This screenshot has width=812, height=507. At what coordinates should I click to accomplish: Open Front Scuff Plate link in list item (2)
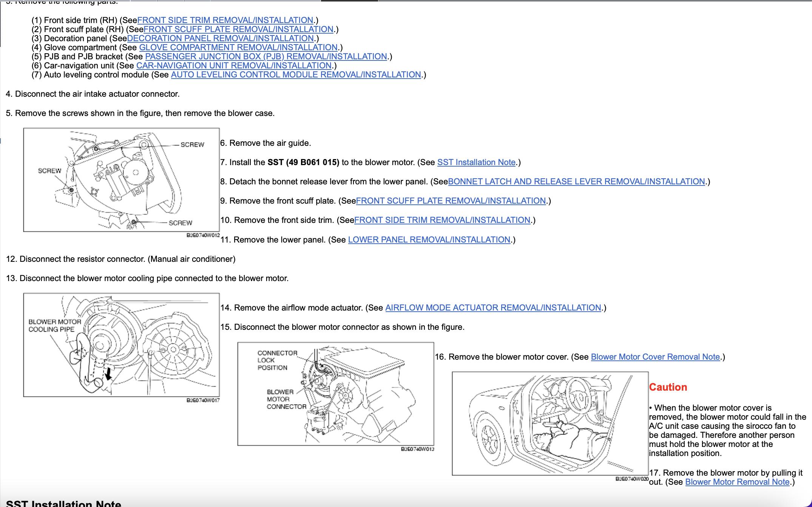(x=238, y=29)
